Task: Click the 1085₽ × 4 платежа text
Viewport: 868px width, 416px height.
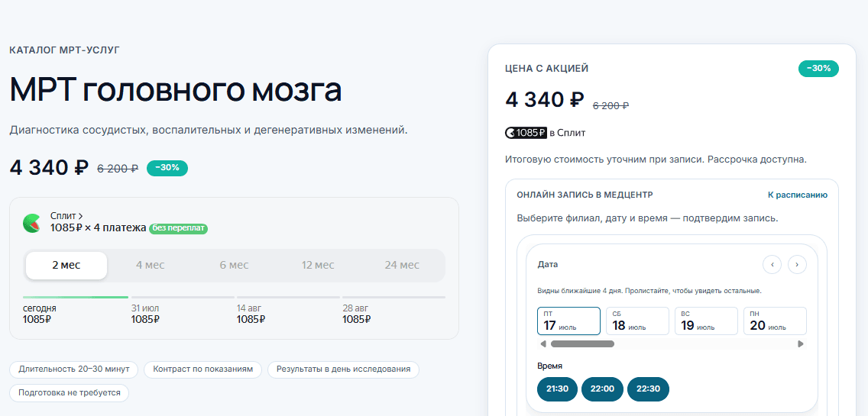Action: [x=98, y=227]
